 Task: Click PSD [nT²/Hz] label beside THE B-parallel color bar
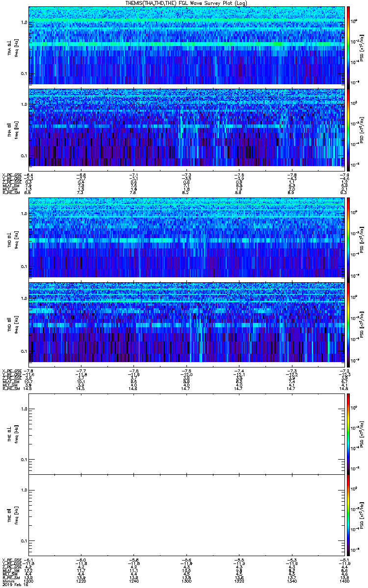362,514
